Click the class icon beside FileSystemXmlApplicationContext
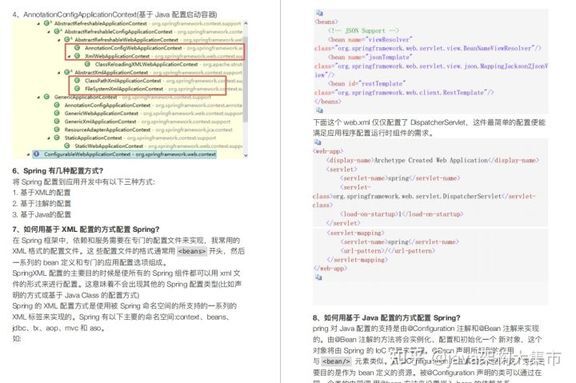The width and height of the screenshot is (576, 383). [77, 88]
